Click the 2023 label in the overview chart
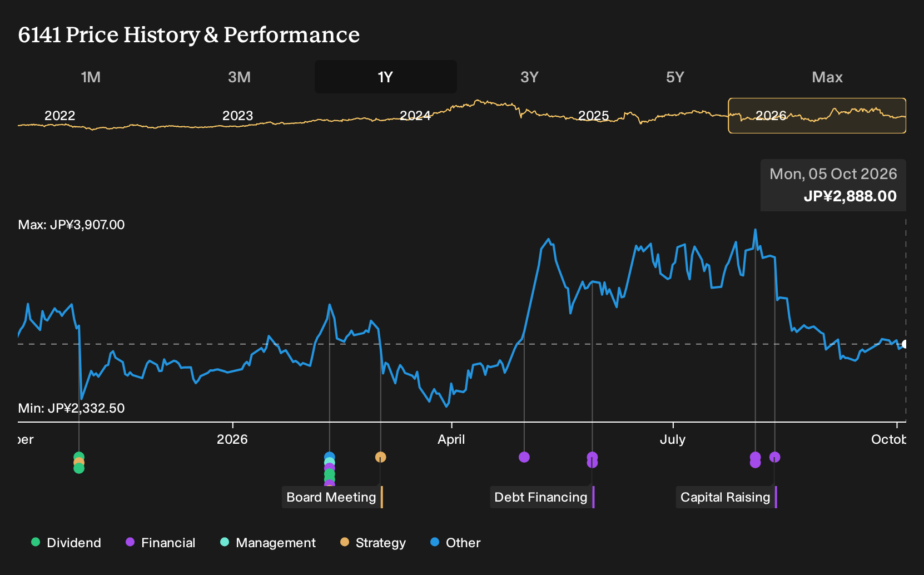 coord(237,116)
